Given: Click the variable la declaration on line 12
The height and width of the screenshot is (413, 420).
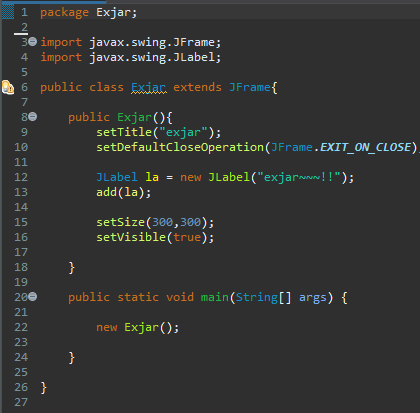Looking at the screenshot, I should click(152, 177).
